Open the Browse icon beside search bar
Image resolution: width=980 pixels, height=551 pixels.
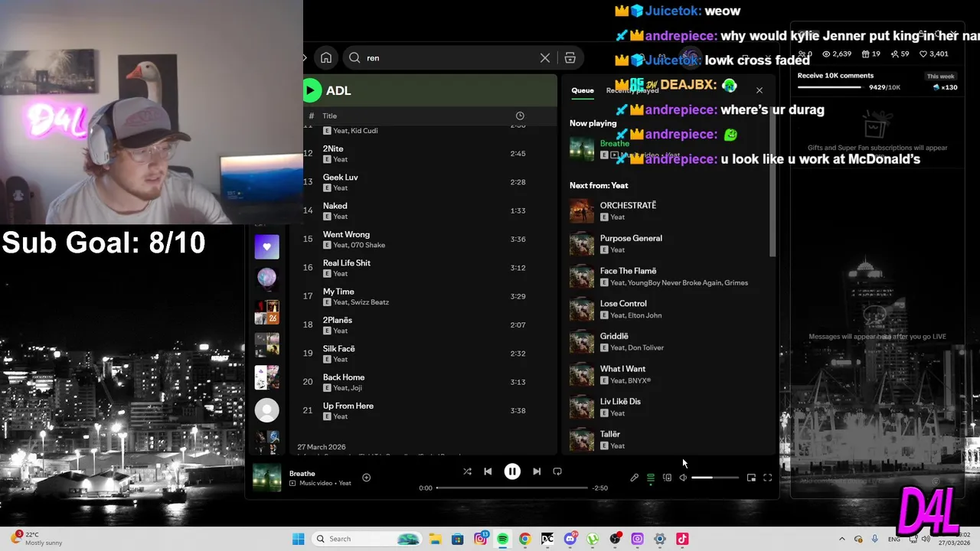pos(570,57)
